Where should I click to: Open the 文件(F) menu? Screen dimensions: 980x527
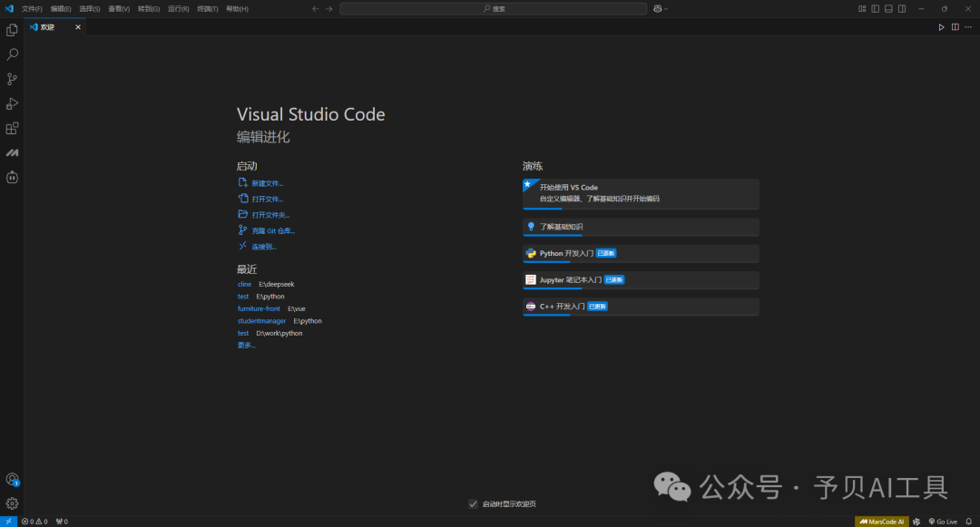[32, 9]
